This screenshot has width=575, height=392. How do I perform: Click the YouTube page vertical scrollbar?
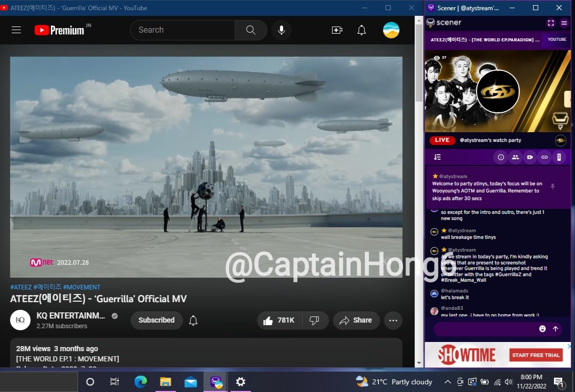(x=419, y=64)
